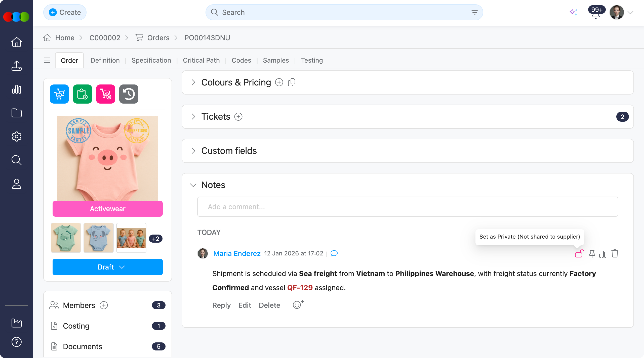Image resolution: width=644 pixels, height=358 pixels.
Task: Open the grey history clock icon
Action: (x=129, y=94)
